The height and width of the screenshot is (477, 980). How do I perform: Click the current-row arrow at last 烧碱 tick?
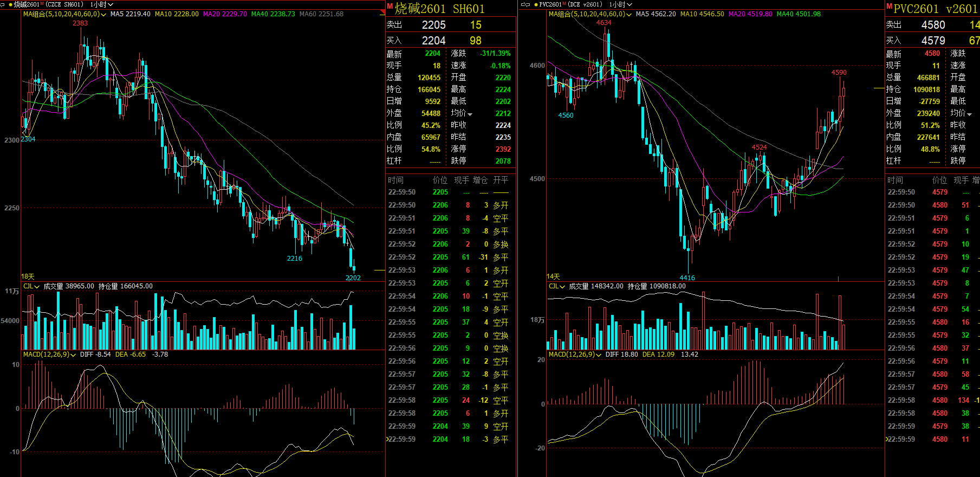click(387, 439)
